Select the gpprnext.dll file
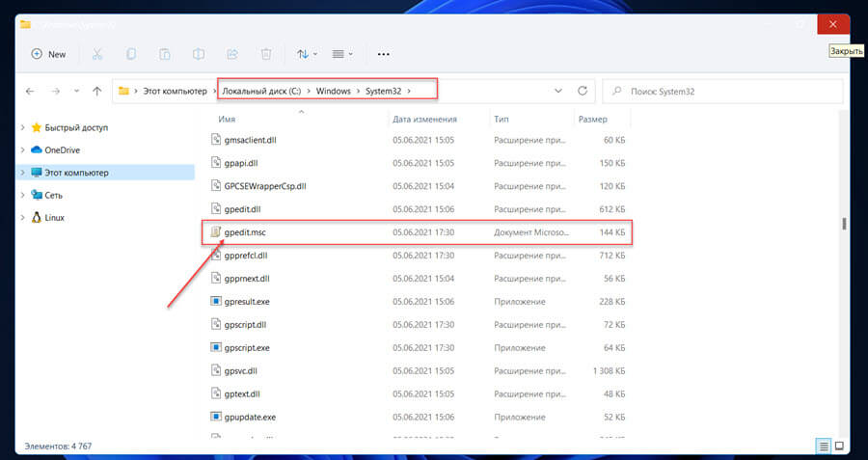The width and height of the screenshot is (868, 460). tap(247, 279)
